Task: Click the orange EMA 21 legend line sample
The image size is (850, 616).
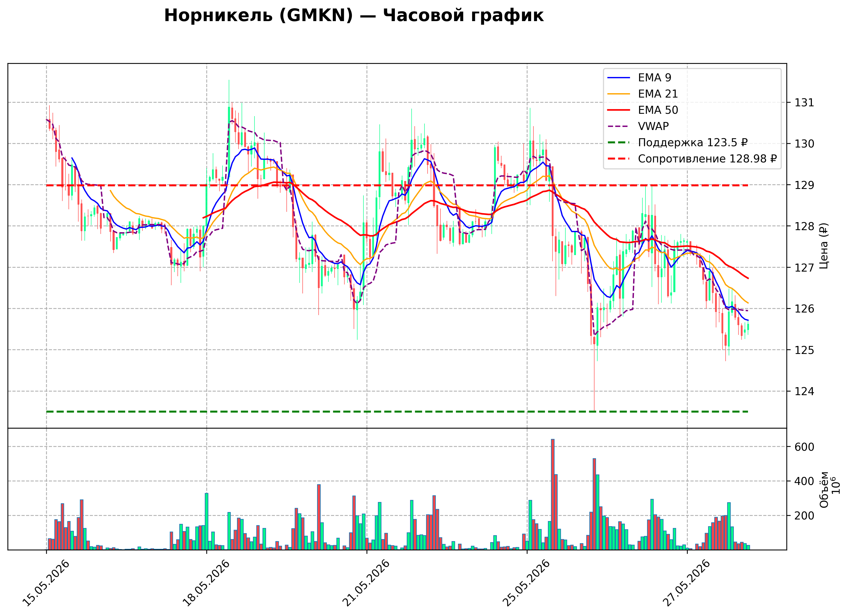Action: pos(619,94)
